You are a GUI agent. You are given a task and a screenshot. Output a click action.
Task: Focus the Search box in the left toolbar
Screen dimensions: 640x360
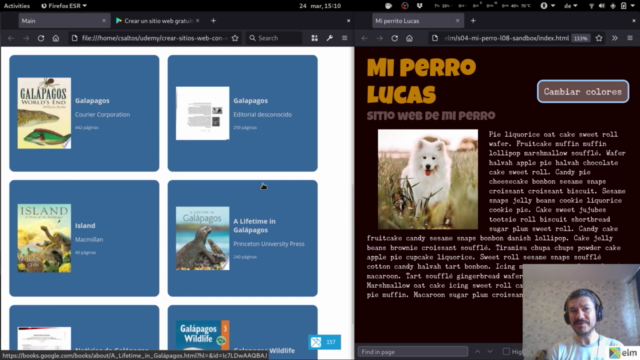pos(274,38)
